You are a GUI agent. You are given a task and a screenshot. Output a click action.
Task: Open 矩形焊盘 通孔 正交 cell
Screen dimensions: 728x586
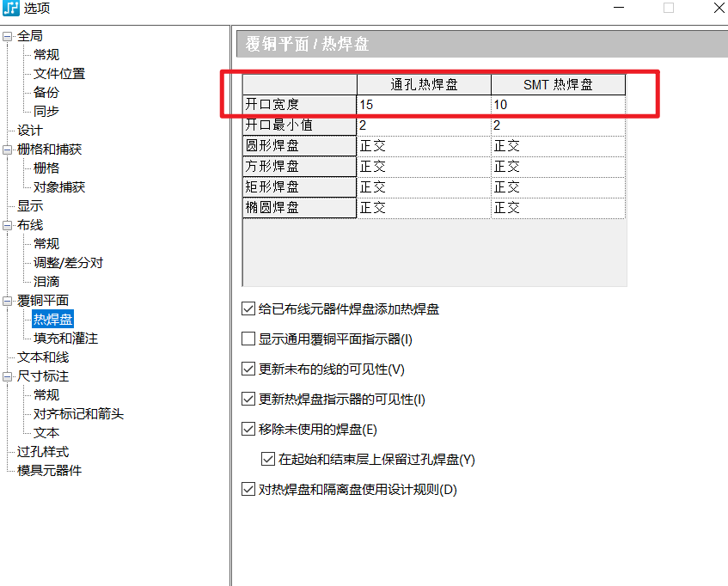424,187
